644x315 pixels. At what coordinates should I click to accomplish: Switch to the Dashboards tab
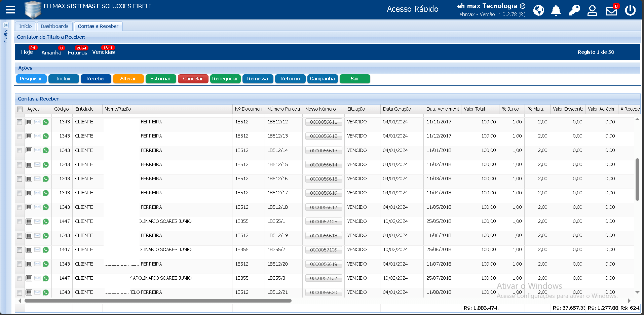click(54, 26)
